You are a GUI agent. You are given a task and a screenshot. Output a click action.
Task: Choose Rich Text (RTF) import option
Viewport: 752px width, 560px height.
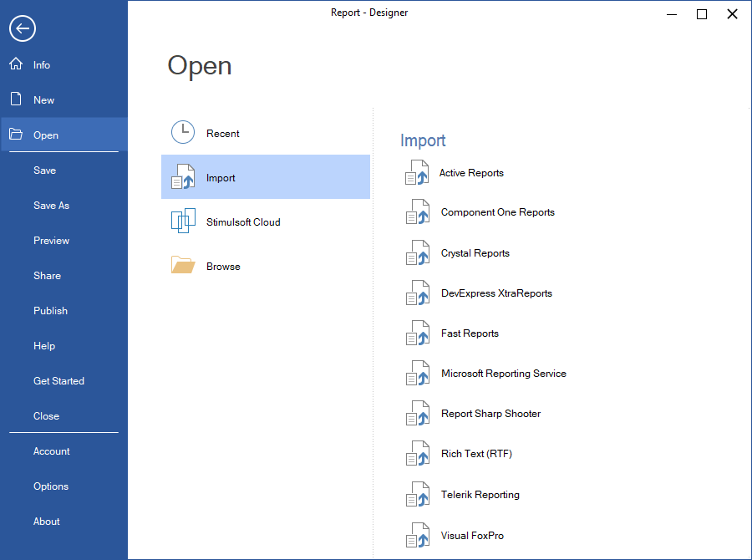pos(476,454)
